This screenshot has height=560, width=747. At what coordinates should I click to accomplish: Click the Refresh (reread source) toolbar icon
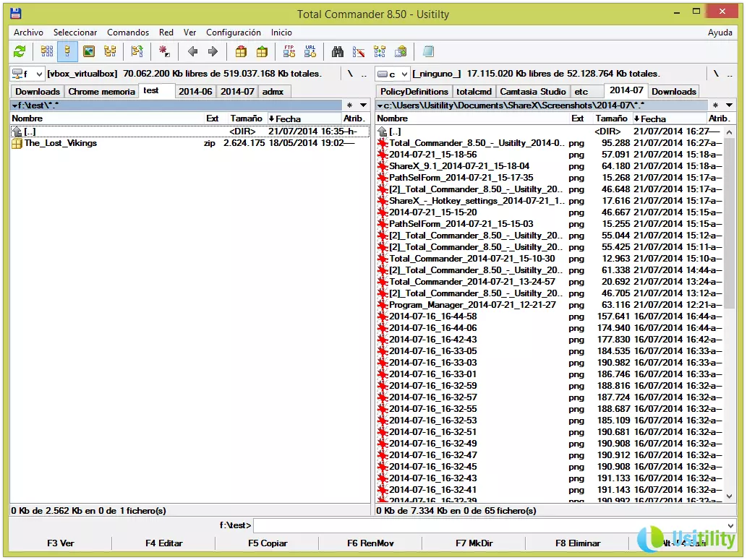(x=20, y=51)
